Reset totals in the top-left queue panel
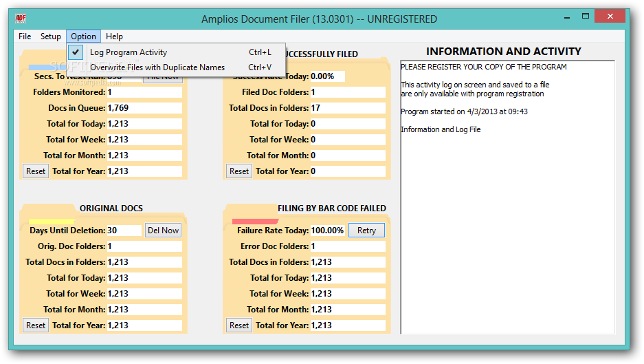 click(36, 171)
